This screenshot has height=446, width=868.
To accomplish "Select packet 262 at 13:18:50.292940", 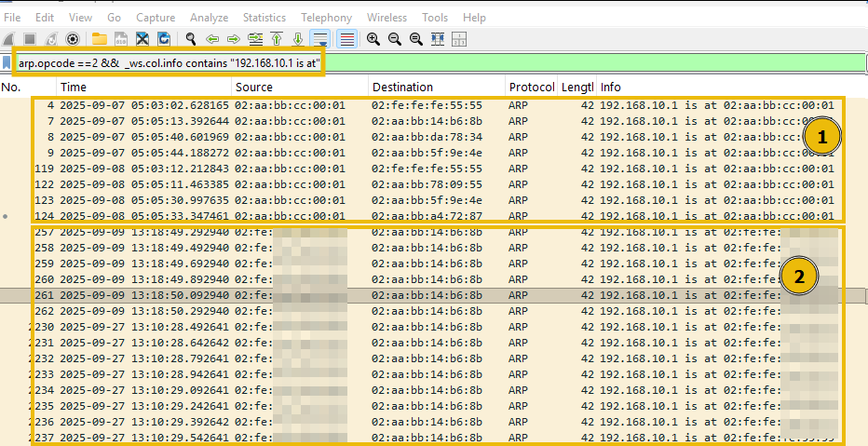I will (x=434, y=311).
